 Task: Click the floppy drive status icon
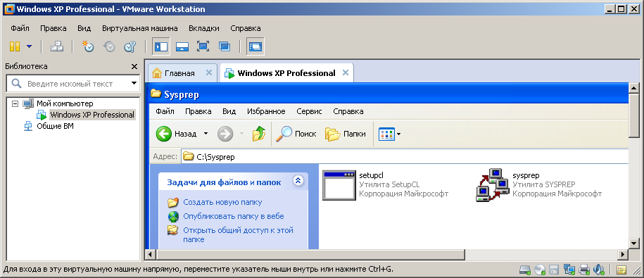pos(554,270)
